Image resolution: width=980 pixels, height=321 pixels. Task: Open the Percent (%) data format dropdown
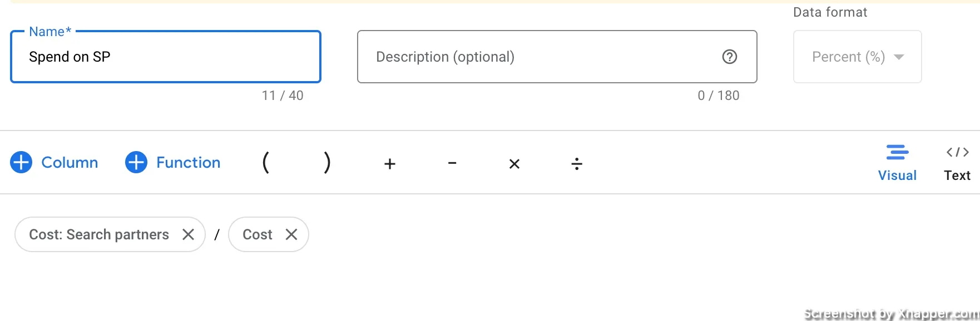[858, 57]
